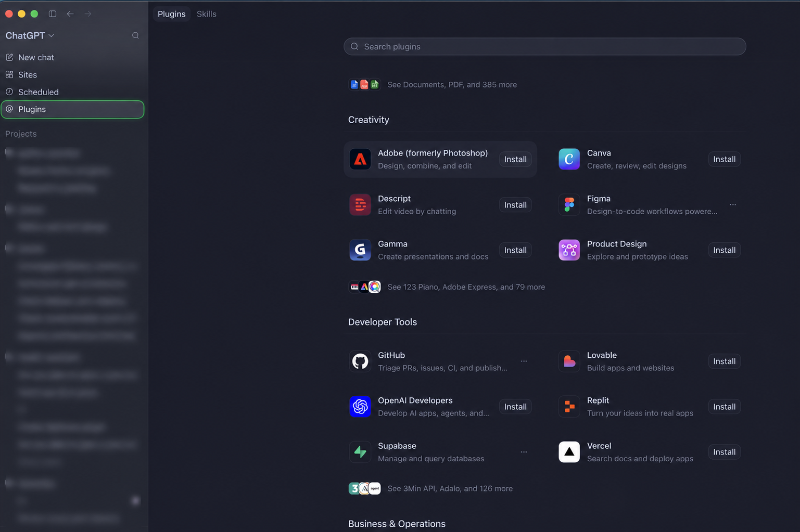Install the Adobe plugin
This screenshot has width=800, height=532.
(515, 159)
